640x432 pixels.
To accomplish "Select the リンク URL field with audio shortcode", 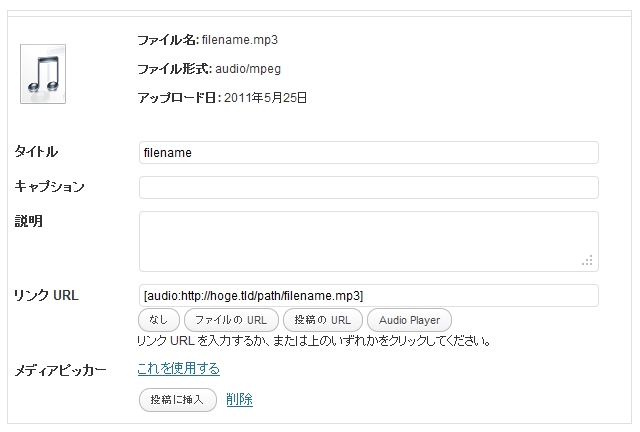I will click(368, 295).
